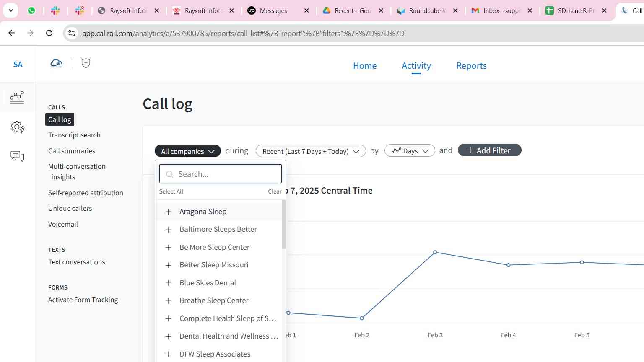The image size is (644, 362).
Task: Click Clear in company list
Action: pos(275,191)
